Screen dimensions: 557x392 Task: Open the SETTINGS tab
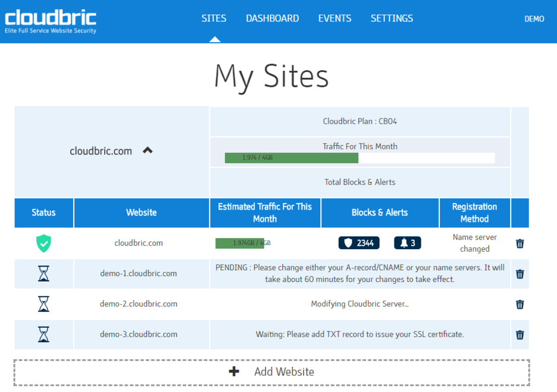[392, 18]
